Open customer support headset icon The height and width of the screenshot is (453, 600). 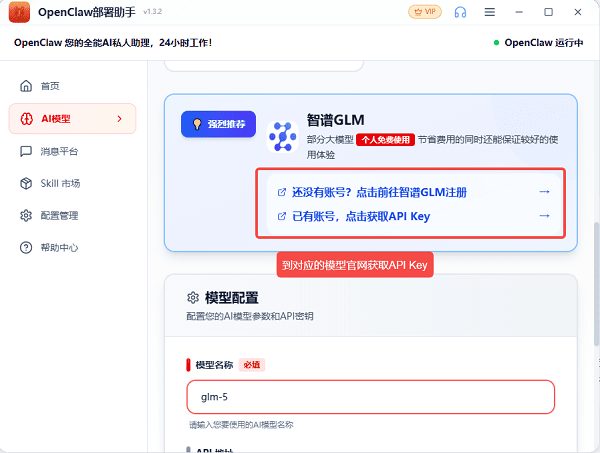(x=460, y=12)
